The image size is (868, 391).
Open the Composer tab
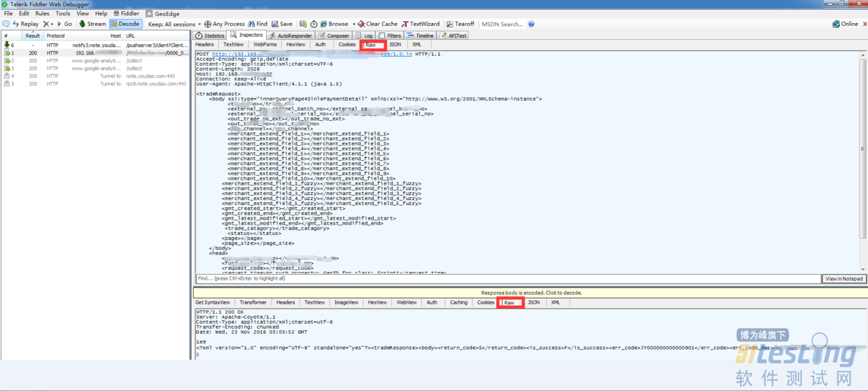pos(334,35)
